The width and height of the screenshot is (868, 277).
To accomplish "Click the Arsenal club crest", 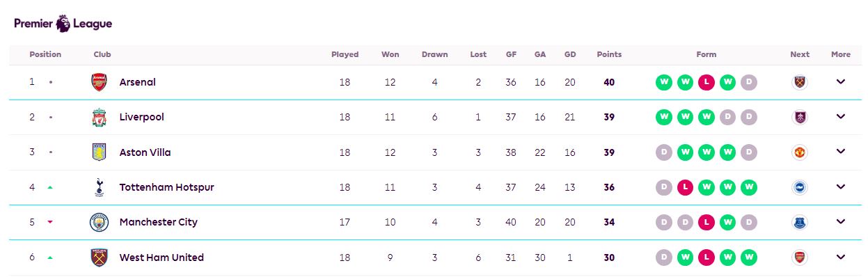I will point(100,82).
